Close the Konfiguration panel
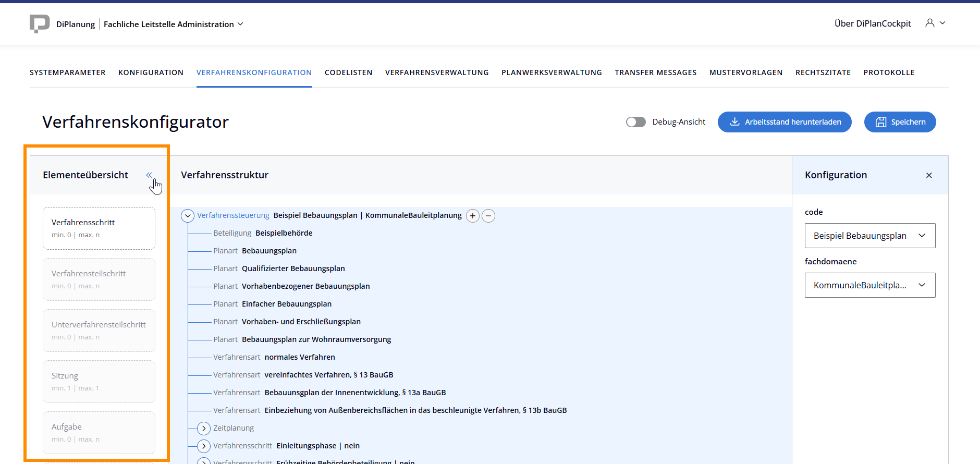Image resolution: width=980 pixels, height=464 pixels. click(x=929, y=175)
